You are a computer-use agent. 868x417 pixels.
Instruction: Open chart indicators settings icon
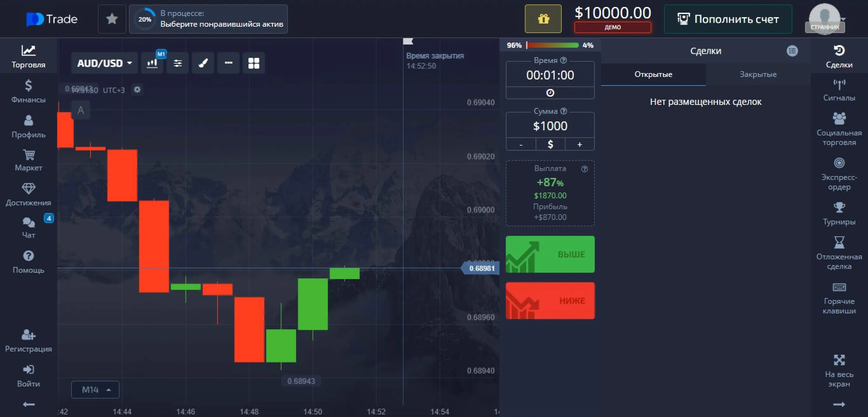coord(178,63)
